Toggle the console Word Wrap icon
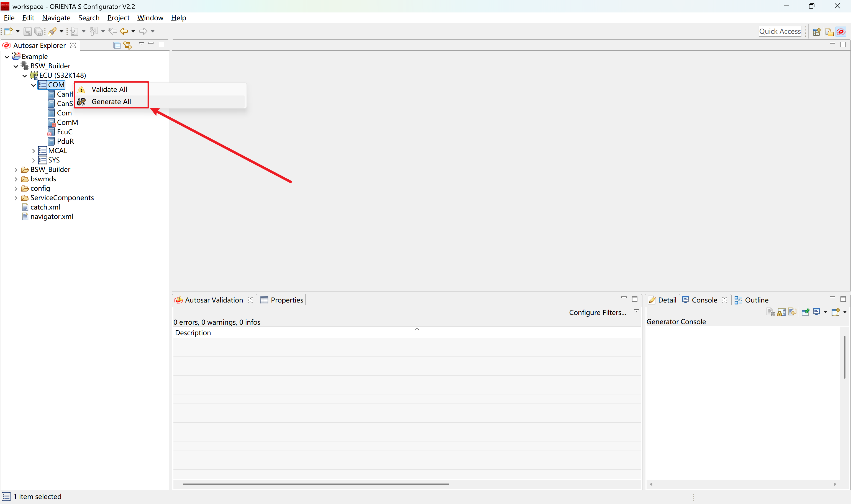851x504 pixels. (793, 312)
